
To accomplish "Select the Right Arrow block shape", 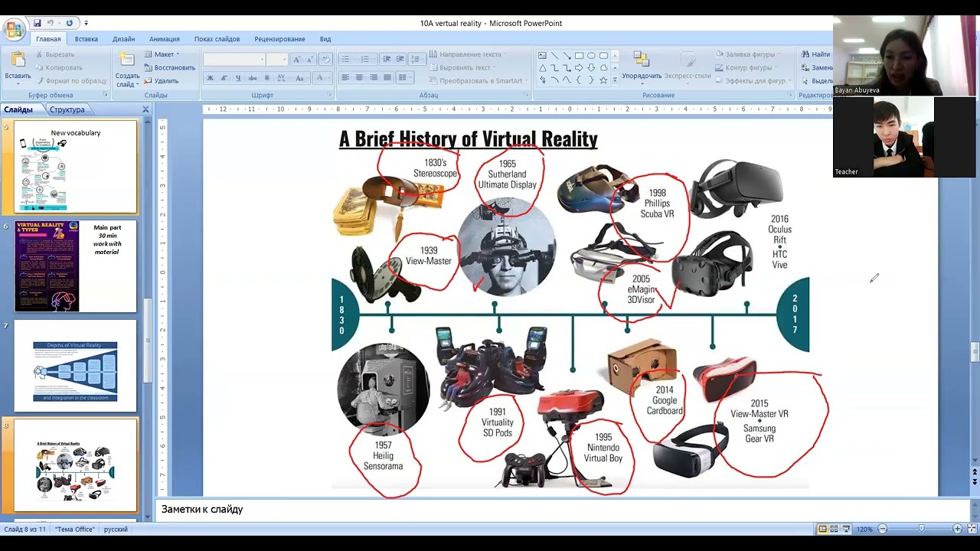I will pyautogui.click(x=579, y=68).
